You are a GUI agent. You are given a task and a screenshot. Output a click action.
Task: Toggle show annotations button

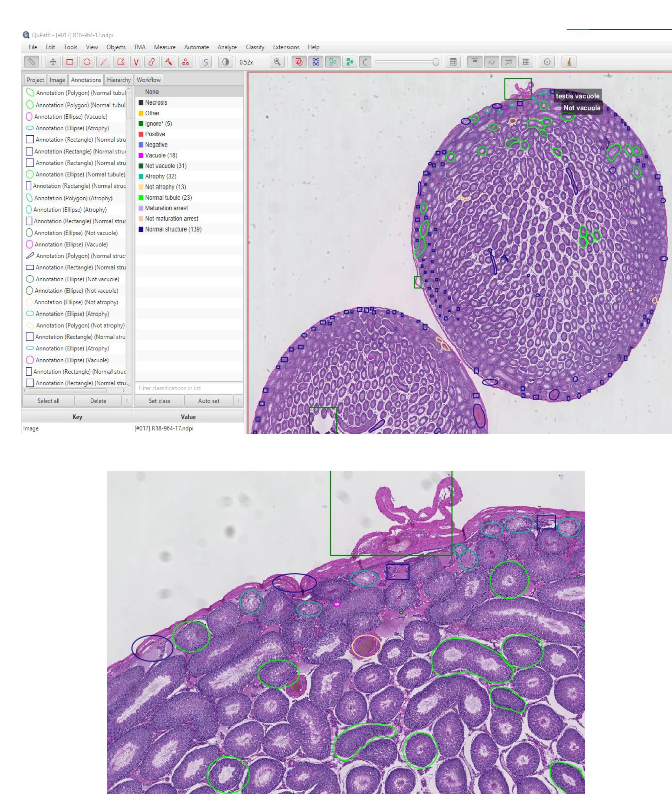coord(299,62)
